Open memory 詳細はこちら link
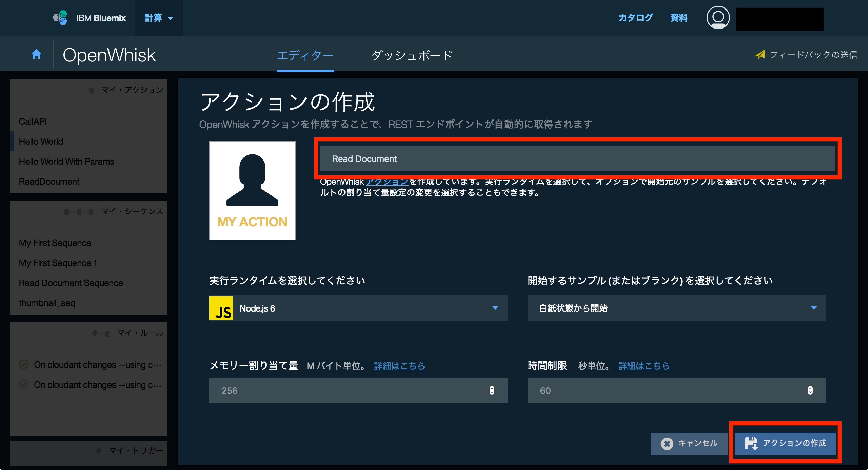The width and height of the screenshot is (868, 470). tap(399, 366)
